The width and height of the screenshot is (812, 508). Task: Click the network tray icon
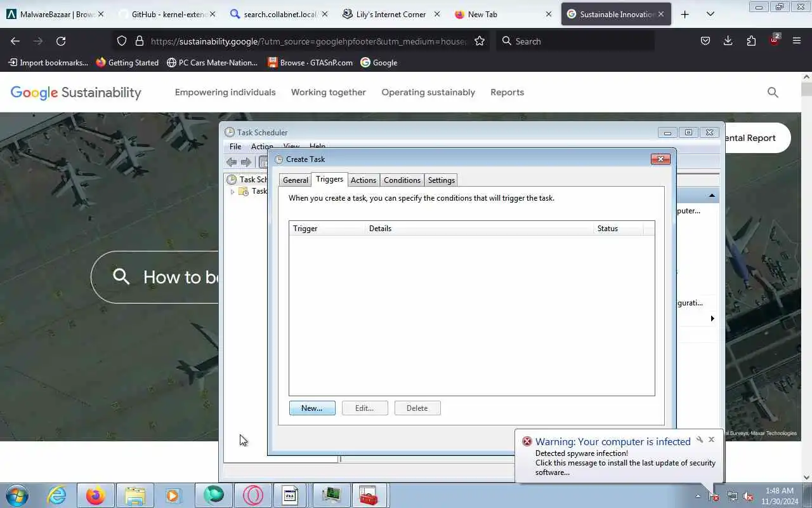[732, 496]
